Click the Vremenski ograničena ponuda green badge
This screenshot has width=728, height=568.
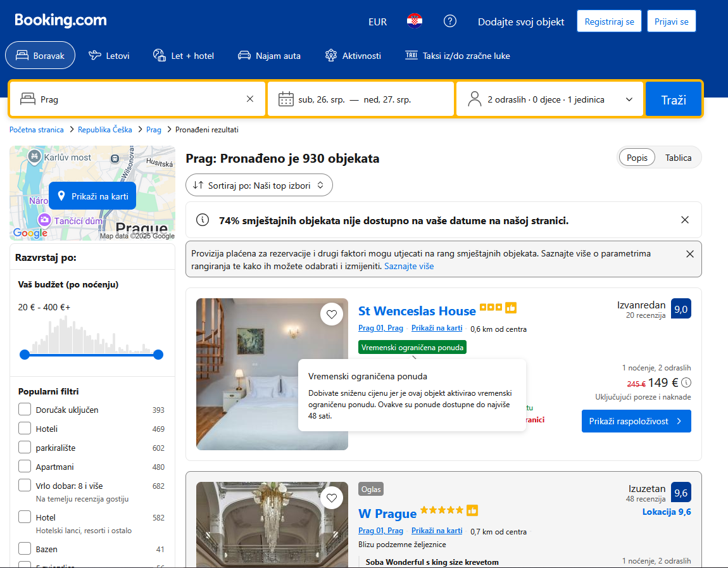coord(412,348)
